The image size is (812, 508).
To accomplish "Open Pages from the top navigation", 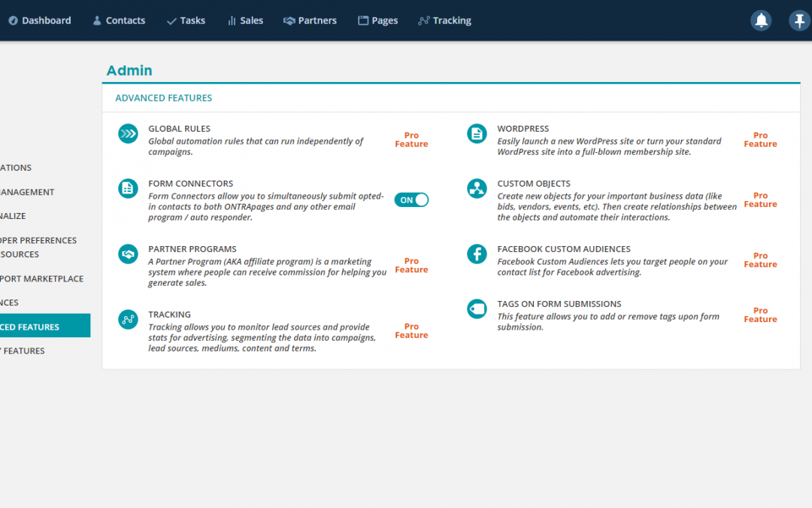I will coord(377,20).
